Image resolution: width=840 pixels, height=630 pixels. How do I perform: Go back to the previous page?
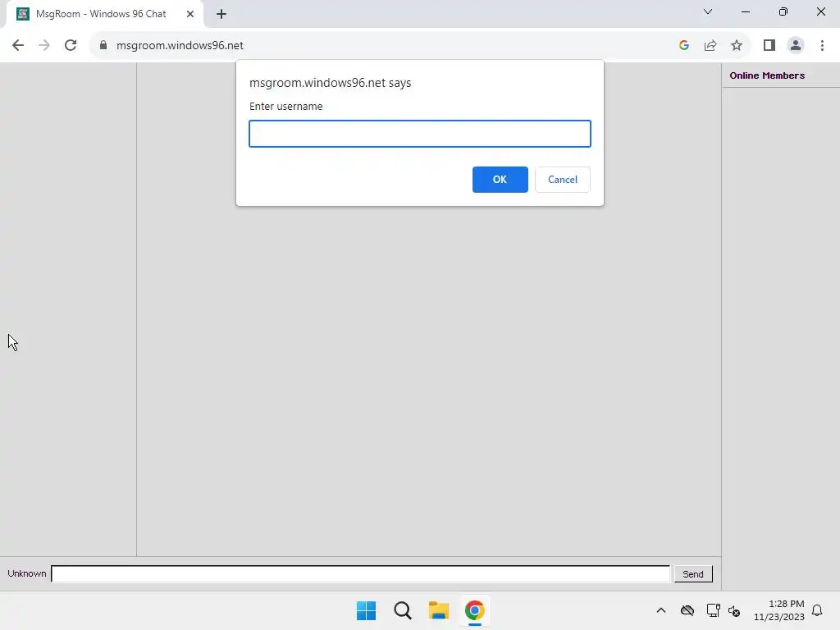[18, 46]
